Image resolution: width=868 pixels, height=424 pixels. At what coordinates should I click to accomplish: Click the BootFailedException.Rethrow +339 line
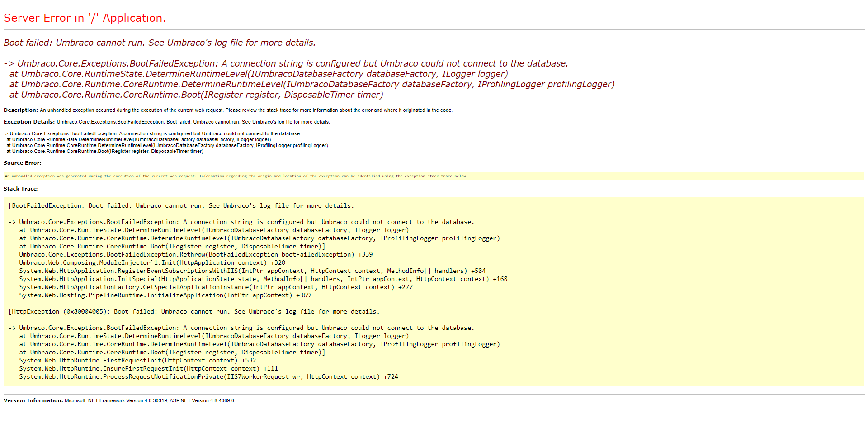click(196, 254)
